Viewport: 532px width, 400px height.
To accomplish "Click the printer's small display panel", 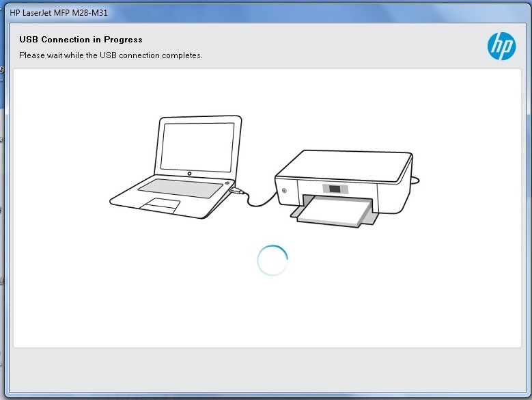I will click(x=334, y=188).
